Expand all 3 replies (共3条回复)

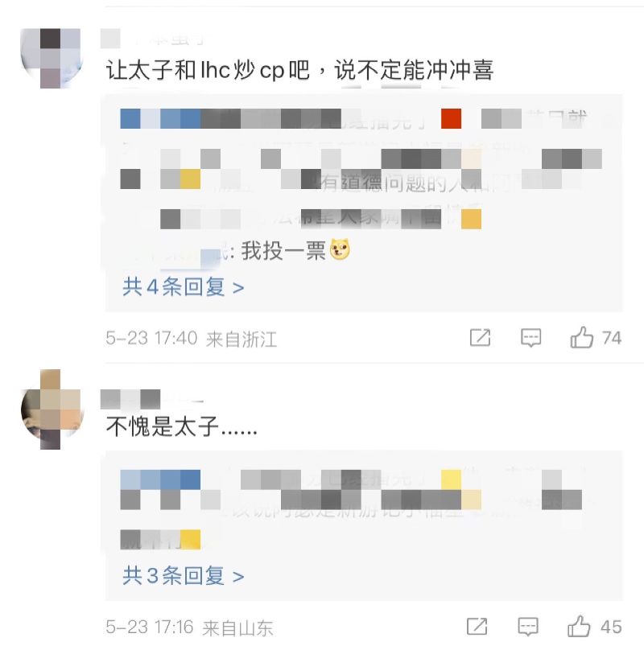pos(183,576)
